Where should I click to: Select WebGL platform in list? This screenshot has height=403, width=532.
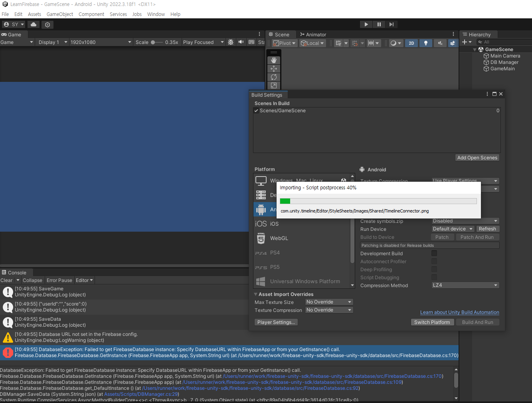click(x=302, y=238)
